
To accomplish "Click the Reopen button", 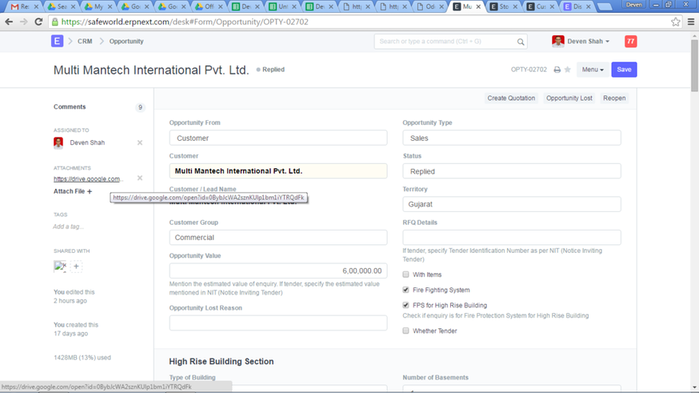I will tap(614, 98).
